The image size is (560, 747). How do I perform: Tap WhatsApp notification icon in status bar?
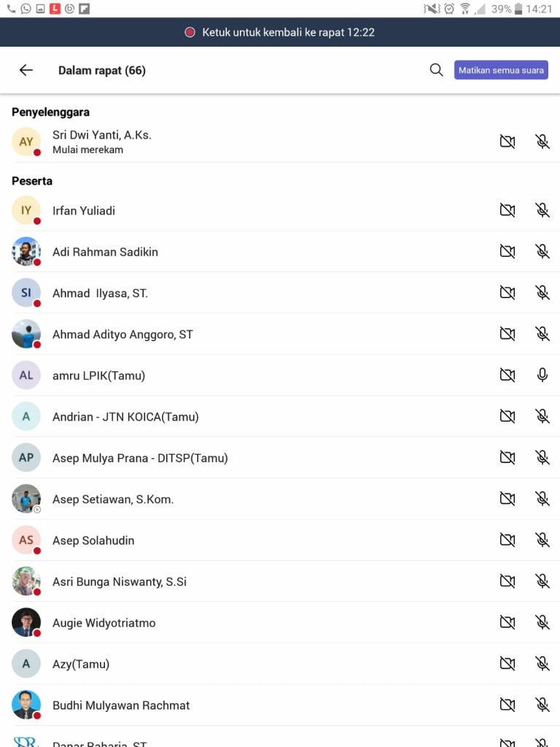click(x=26, y=9)
